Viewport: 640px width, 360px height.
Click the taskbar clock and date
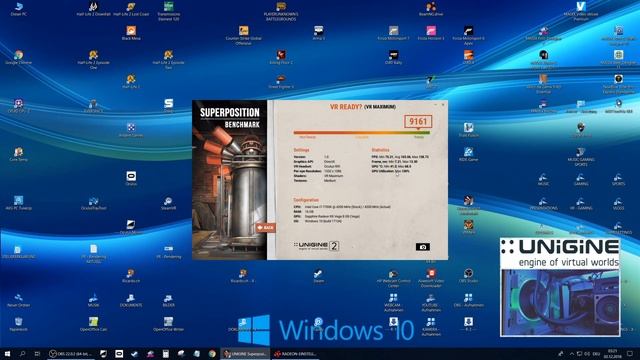[612, 353]
